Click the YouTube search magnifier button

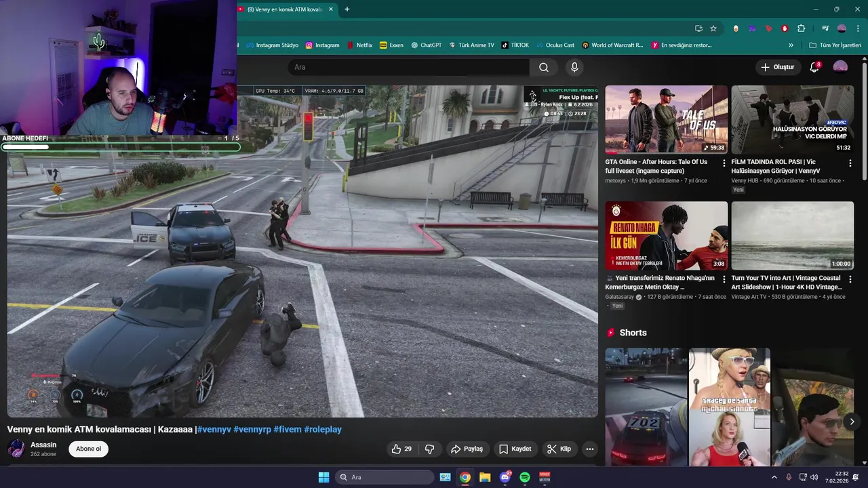[x=544, y=67]
